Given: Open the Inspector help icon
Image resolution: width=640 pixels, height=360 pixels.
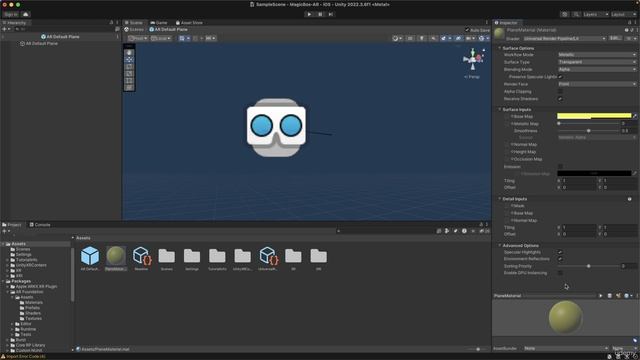Looking at the screenshot, I should click(x=626, y=30).
